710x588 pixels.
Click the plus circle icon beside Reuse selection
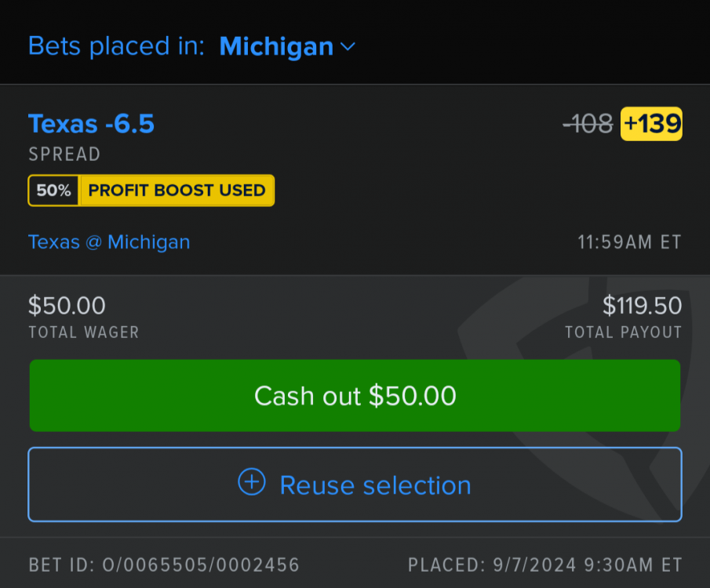tap(251, 483)
